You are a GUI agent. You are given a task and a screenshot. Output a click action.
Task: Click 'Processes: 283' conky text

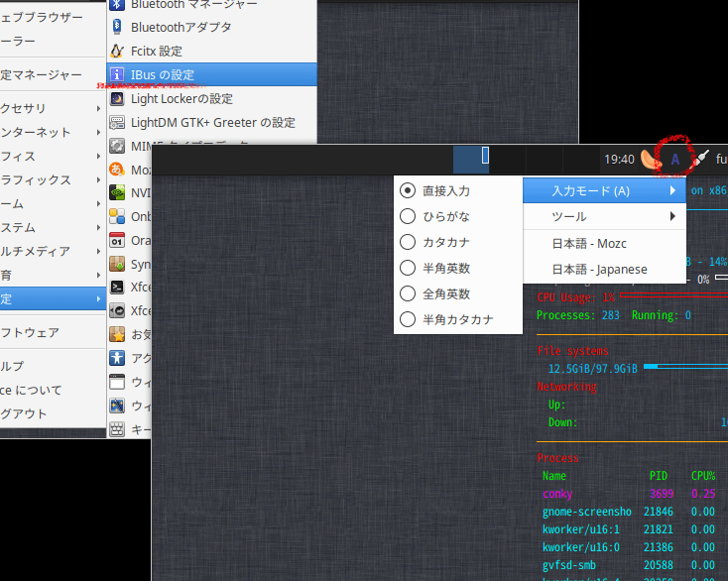pyautogui.click(x=578, y=315)
